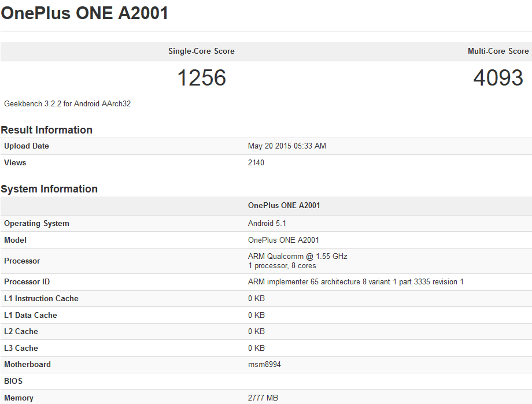Screen dimensions: 532x404
Task: Click the Android 5.1 operating system value
Action: click(267, 224)
